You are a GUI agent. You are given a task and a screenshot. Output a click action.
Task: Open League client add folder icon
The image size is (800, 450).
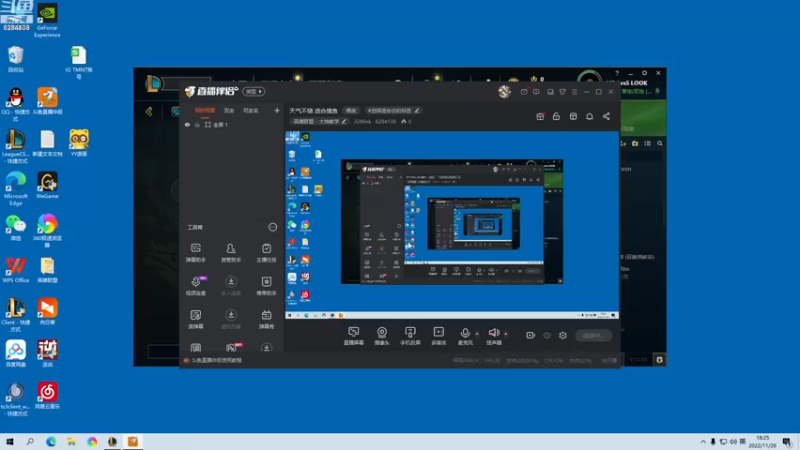(635, 143)
